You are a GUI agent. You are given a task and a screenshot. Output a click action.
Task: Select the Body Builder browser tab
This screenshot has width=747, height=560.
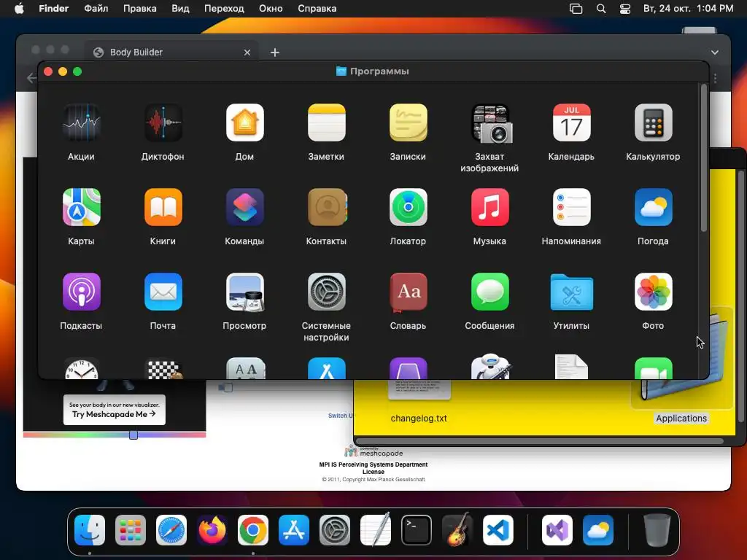(x=171, y=52)
